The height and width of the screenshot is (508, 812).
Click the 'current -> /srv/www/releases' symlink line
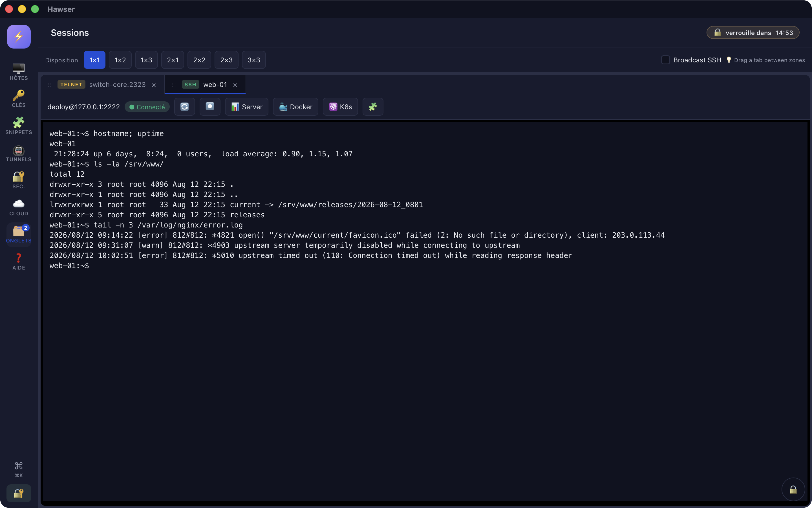coord(236,205)
